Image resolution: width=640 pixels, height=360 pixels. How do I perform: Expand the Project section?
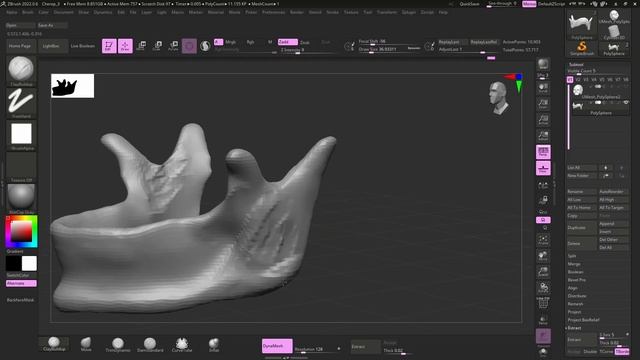[574, 312]
